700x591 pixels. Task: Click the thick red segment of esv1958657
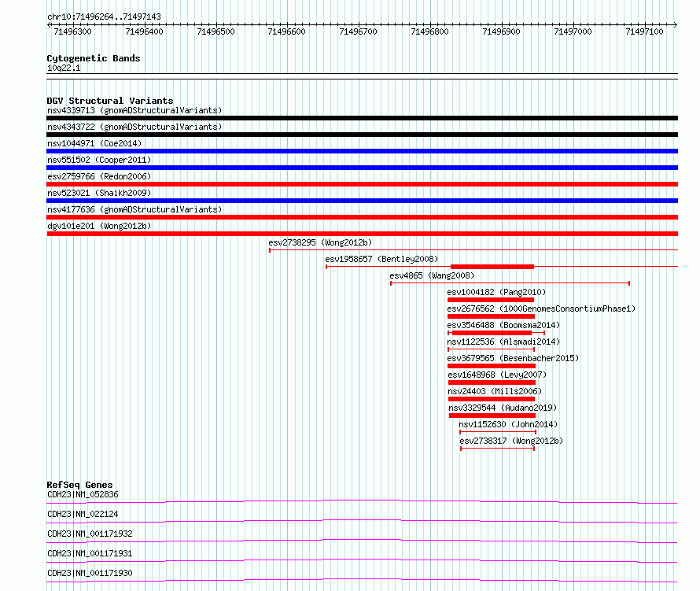(492, 267)
